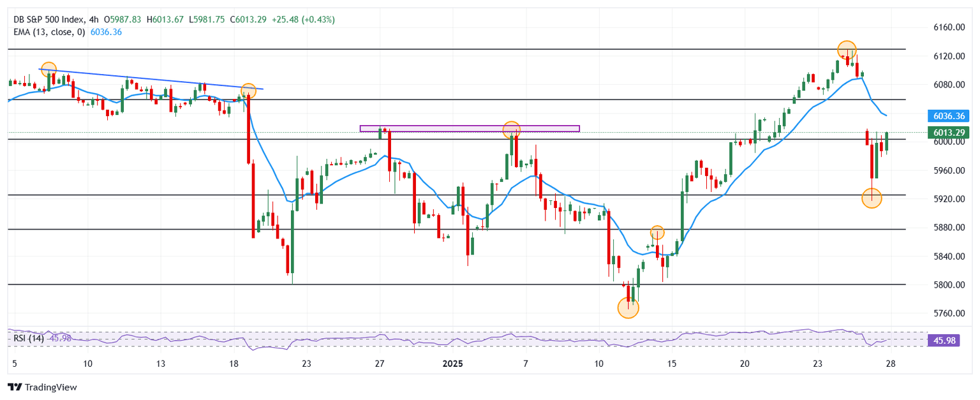This screenshot has width=980, height=400.
Task: Click the small orange circle near 5870
Action: 657,232
